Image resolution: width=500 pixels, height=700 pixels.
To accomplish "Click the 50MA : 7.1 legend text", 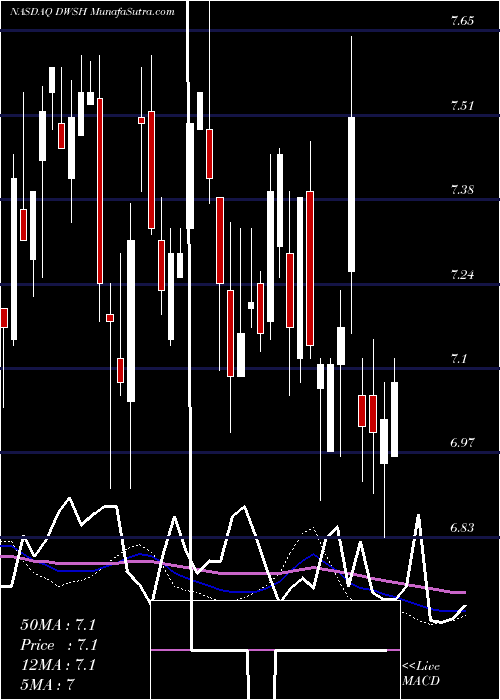I will click(x=58, y=625).
